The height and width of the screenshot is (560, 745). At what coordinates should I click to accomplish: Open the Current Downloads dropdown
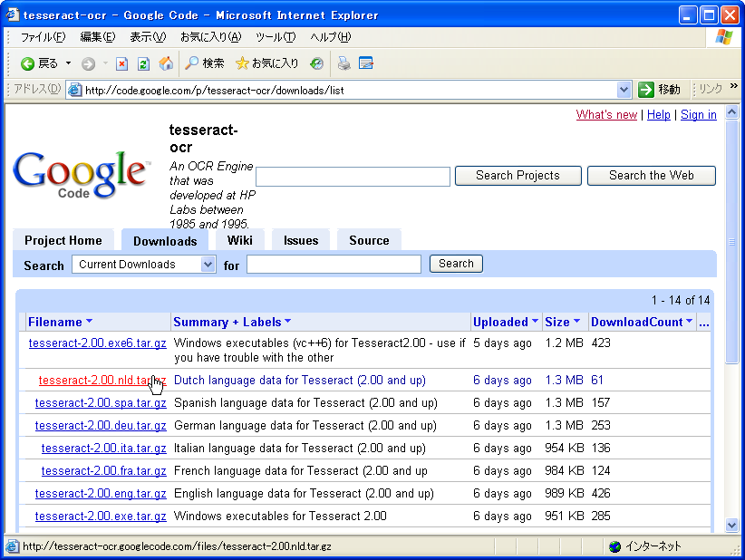click(x=144, y=264)
